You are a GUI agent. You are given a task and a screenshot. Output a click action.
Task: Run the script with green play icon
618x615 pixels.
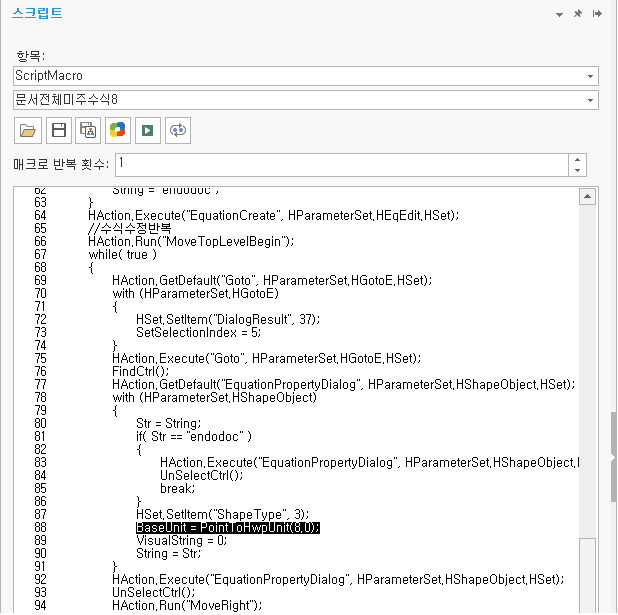[x=148, y=130]
